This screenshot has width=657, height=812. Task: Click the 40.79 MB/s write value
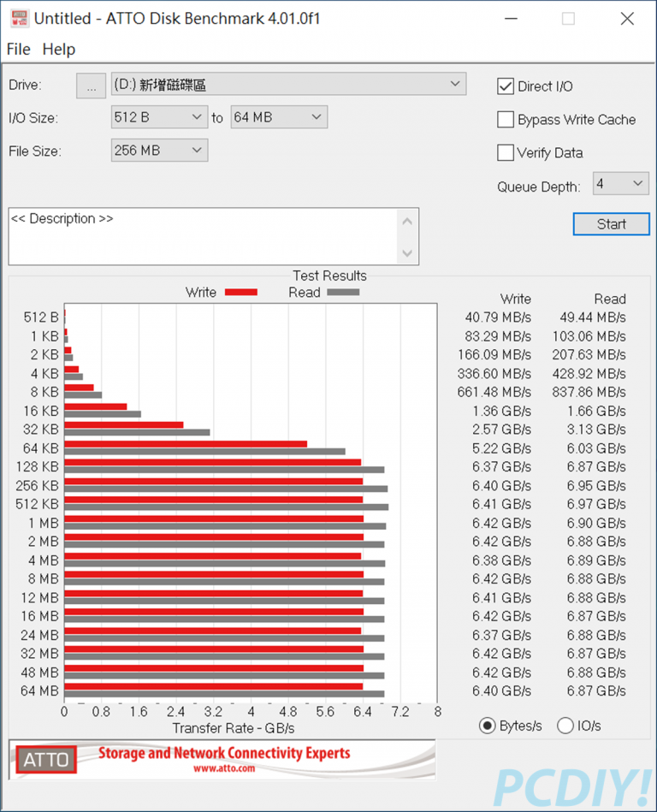coord(498,317)
